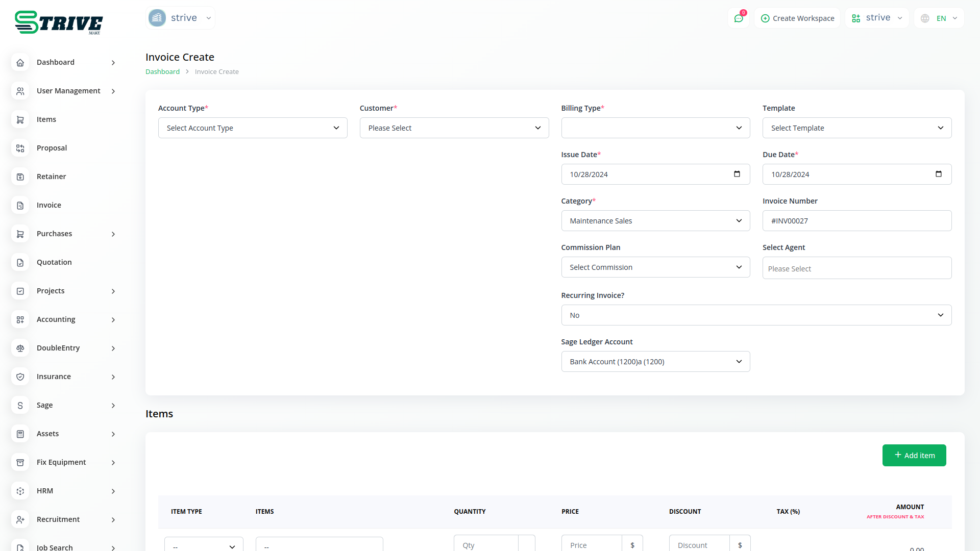The width and height of the screenshot is (980, 551).
Task: Click the DoubleEntry balance scale icon
Action: point(20,348)
